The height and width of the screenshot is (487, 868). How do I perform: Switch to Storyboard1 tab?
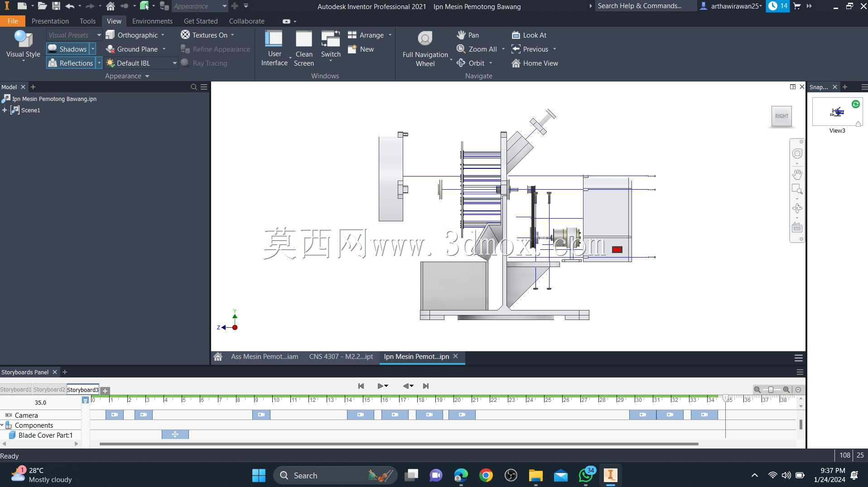point(16,389)
